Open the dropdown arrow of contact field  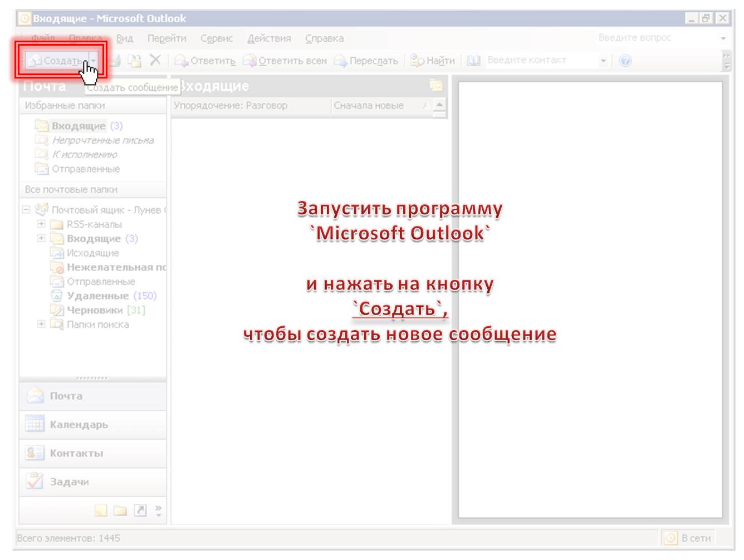coord(603,60)
